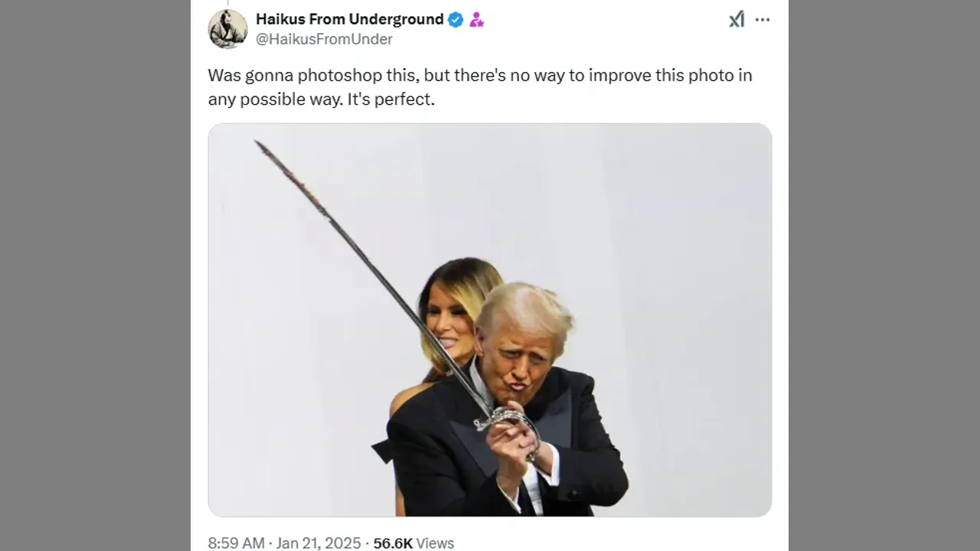Open the three-dot more options menu
The image size is (980, 551).
[x=763, y=20]
